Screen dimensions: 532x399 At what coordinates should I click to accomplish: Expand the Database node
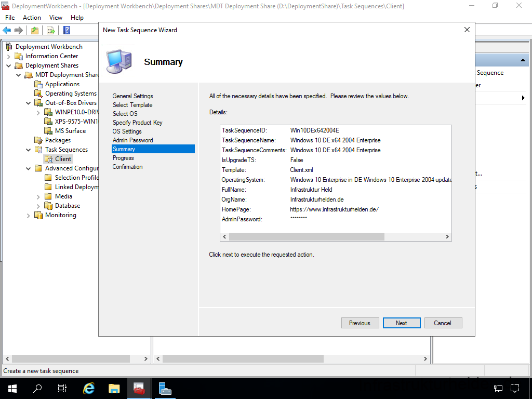click(x=38, y=206)
